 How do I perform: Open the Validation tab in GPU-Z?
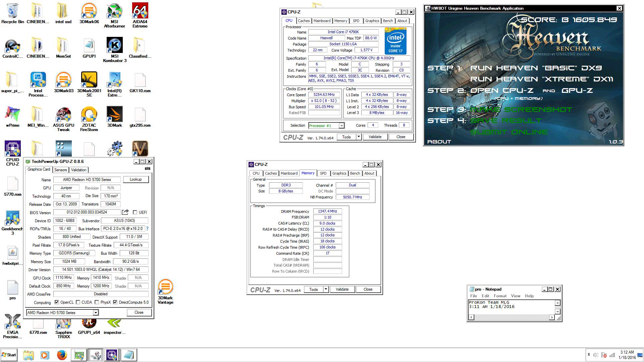pos(78,170)
